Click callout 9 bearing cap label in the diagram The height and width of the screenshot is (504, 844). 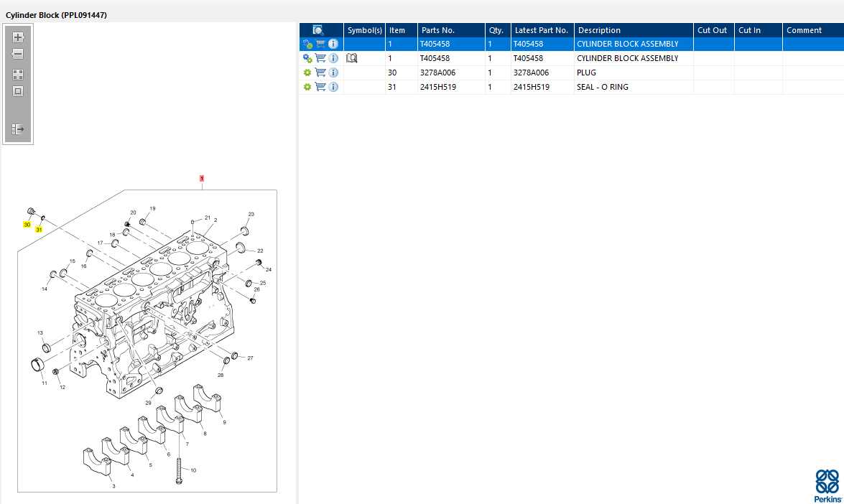[x=224, y=422]
